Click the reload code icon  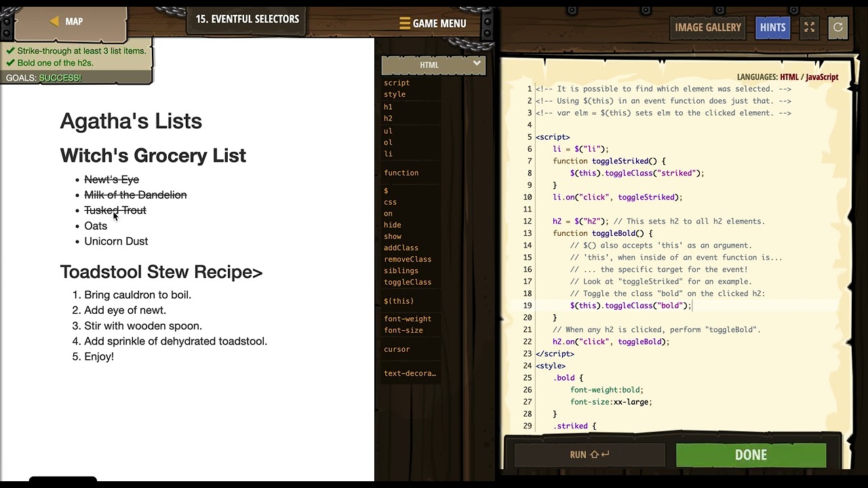(x=838, y=27)
